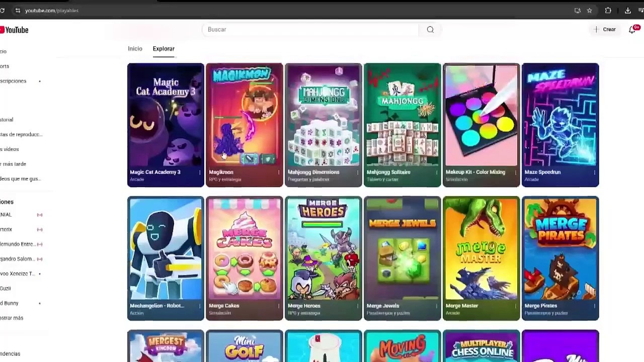Open the Mechangelion robot thumbnail
Screen dimensions: 644x362
pyautogui.click(x=166, y=248)
